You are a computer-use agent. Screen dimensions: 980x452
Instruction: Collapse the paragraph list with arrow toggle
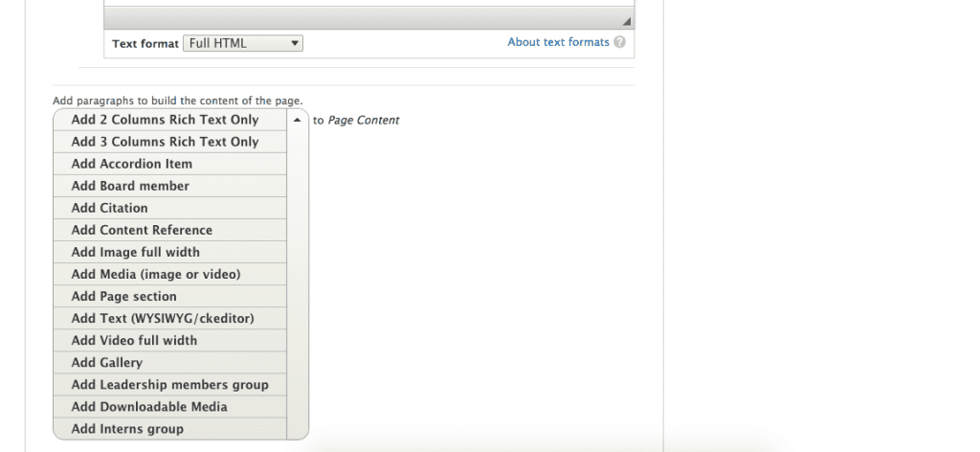coord(298,121)
